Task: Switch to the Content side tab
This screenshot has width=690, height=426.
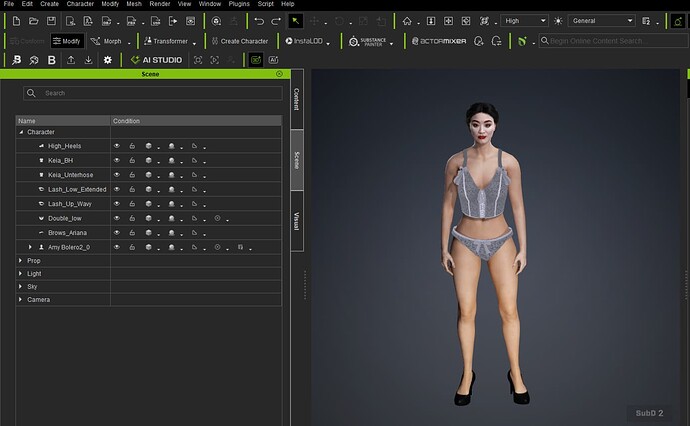Action: pyautogui.click(x=297, y=99)
